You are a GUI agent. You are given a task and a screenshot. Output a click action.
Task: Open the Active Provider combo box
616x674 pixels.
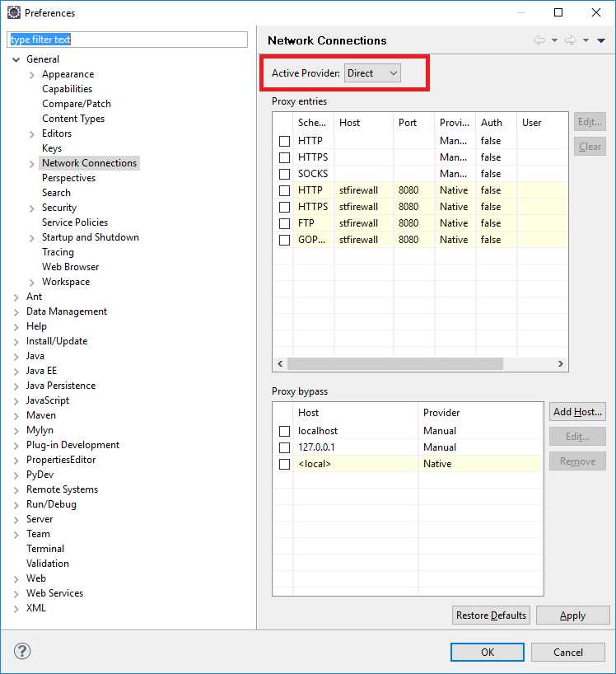pyautogui.click(x=372, y=73)
